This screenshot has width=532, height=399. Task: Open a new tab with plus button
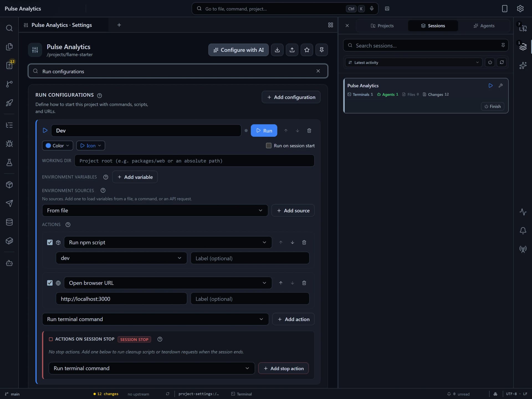click(x=119, y=25)
